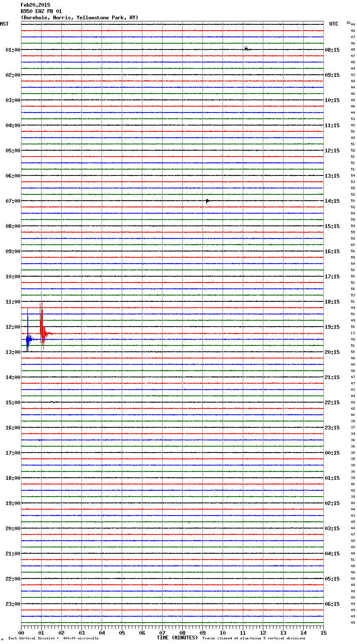Click the '07' minute tick label
357x644 pixels.
coord(162,633)
